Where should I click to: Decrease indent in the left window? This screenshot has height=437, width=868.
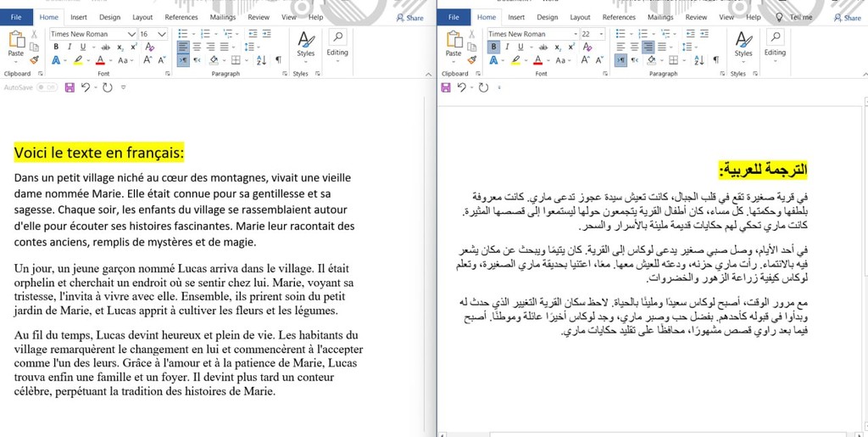pyautogui.click(x=254, y=34)
